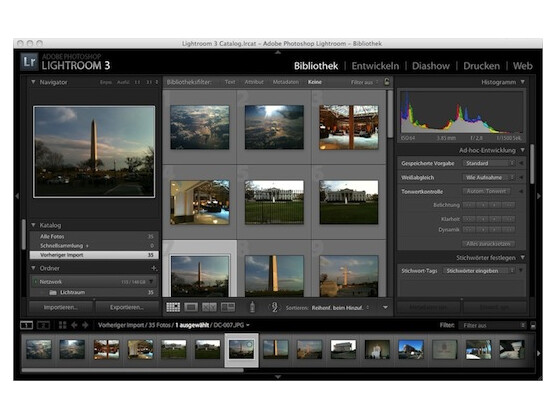Collapse the Navigator panel
This screenshot has width=557, height=418.
33,82
